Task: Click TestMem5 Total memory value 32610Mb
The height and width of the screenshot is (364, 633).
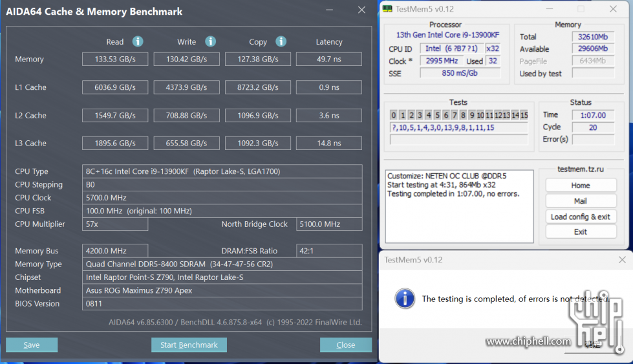Action: point(593,37)
